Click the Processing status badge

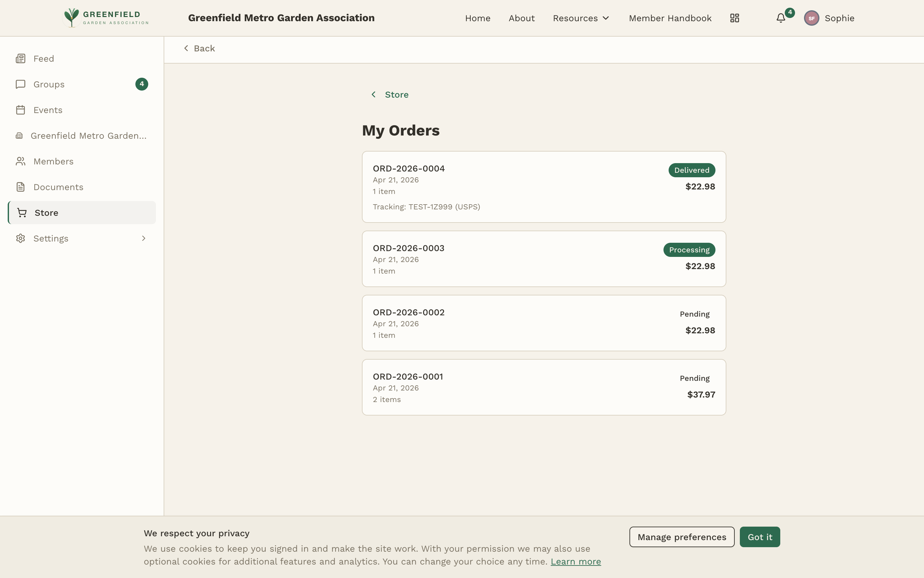(689, 250)
